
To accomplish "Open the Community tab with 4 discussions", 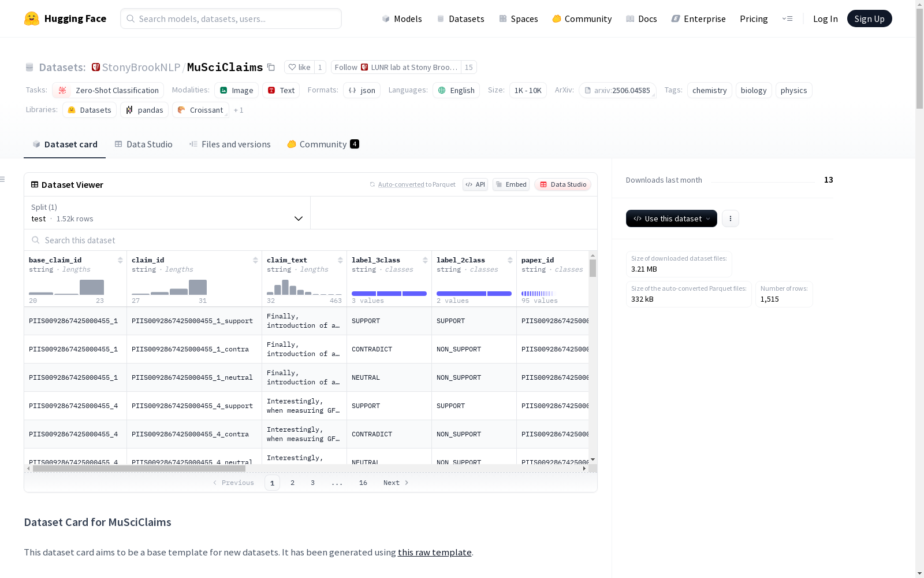I will pos(323,144).
